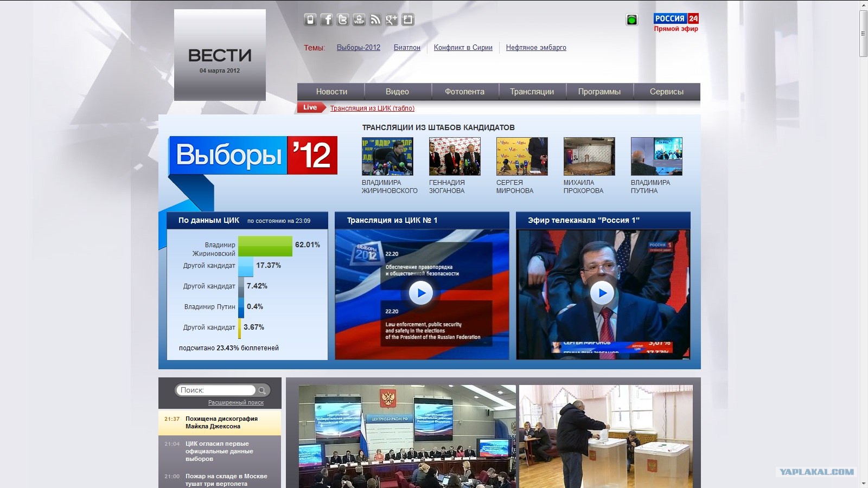
Task: Click the по состоянию на 23:09 timestamp
Action: tap(279, 221)
